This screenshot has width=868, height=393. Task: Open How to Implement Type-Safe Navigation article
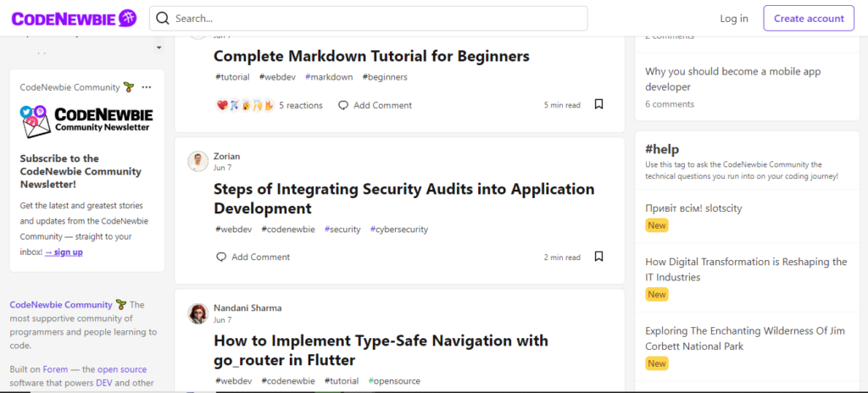(x=381, y=351)
